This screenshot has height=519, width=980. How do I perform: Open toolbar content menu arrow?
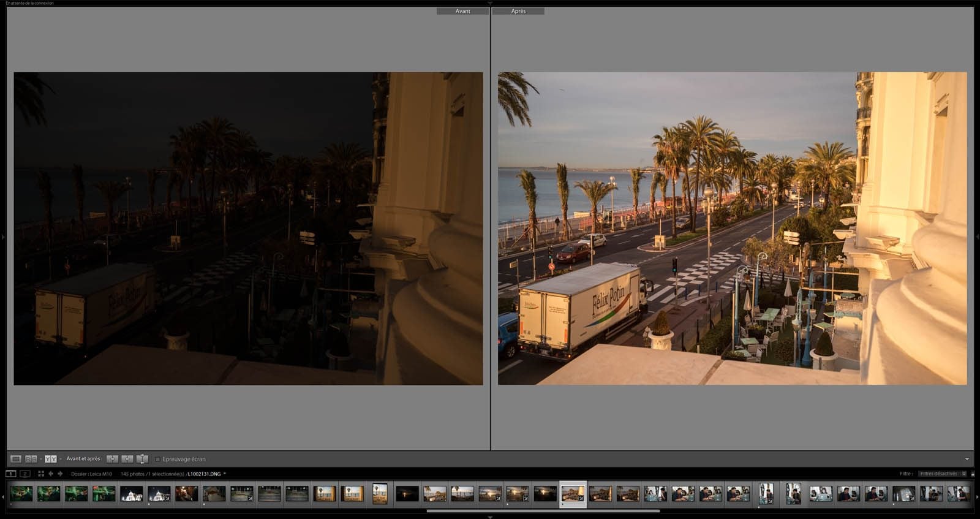coord(967,459)
